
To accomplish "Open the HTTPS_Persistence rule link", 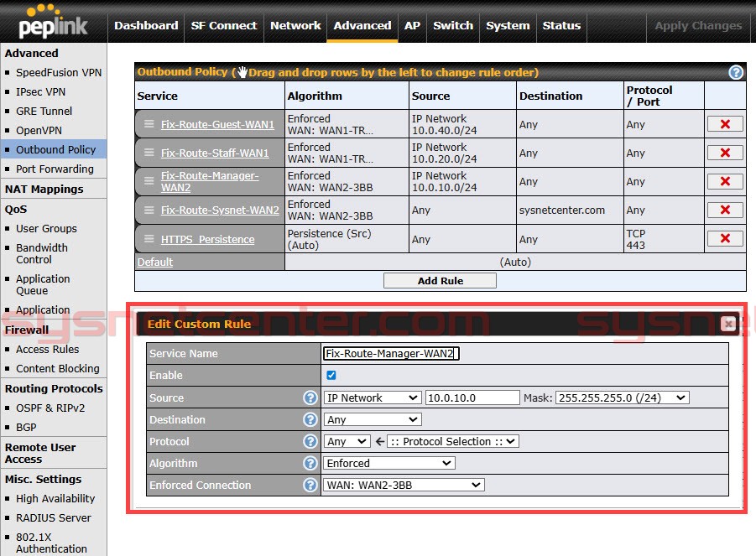I will 208,240.
